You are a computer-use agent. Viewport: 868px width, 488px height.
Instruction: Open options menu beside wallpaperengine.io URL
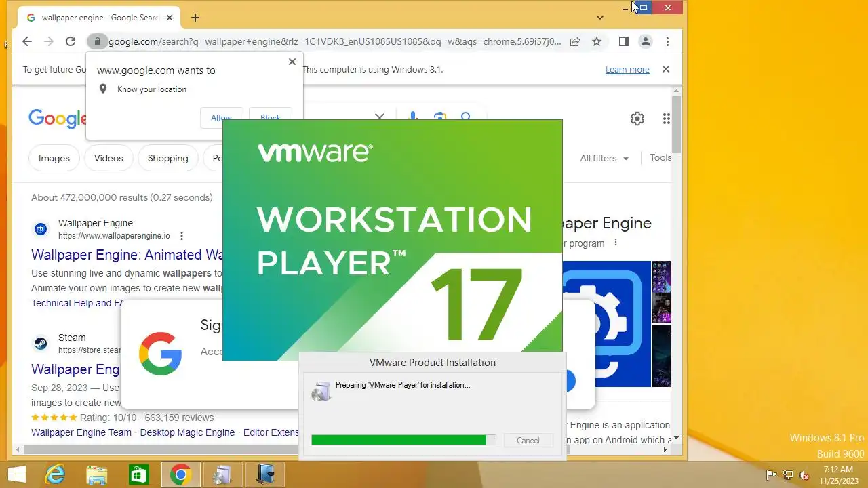pos(182,236)
